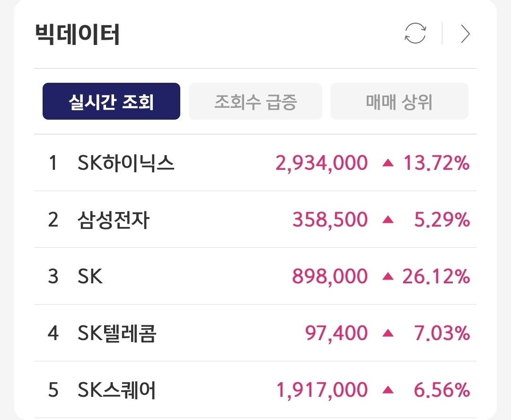Image resolution: width=511 pixels, height=420 pixels.
Task: Switch to 조회수 급증 tab
Action: pos(255,101)
